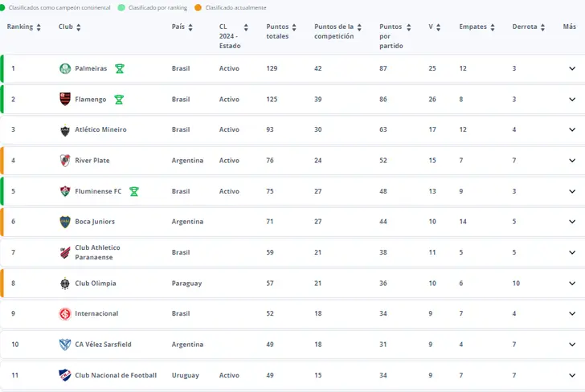Click the trophy icon next to Palmeiras
Screen dimensions: 585x392
(x=120, y=68)
